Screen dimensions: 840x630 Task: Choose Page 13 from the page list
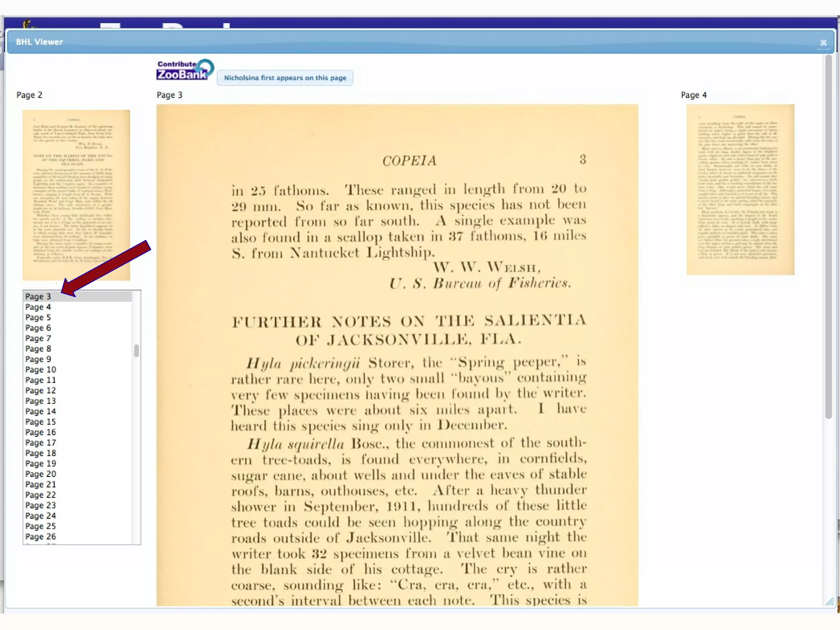tap(40, 401)
